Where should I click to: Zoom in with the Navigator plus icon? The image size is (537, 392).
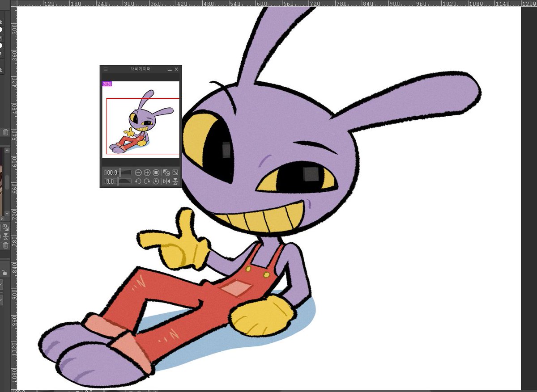[x=147, y=173]
